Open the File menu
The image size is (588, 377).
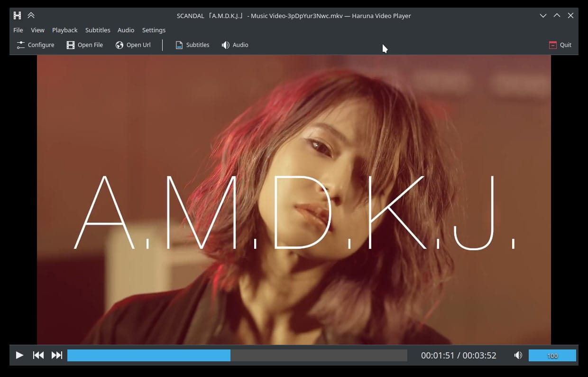tap(18, 30)
